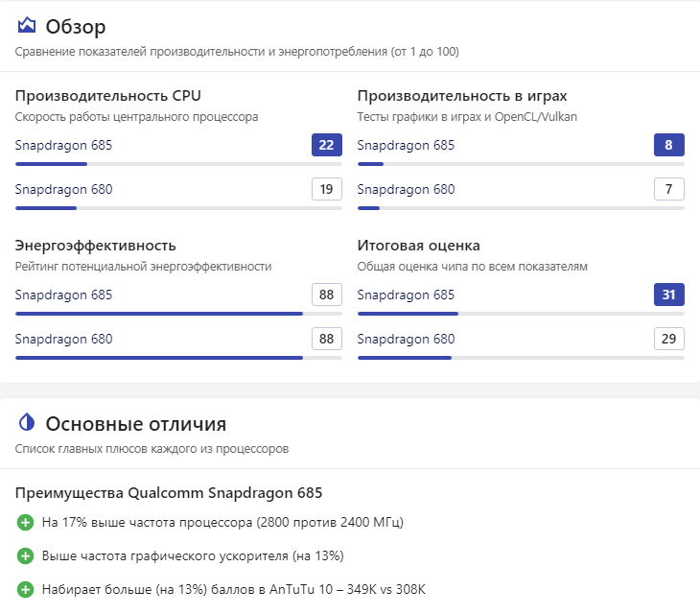
Task: Open Snapdragon 680 link under Итоговая оценка
Action: [x=407, y=339]
